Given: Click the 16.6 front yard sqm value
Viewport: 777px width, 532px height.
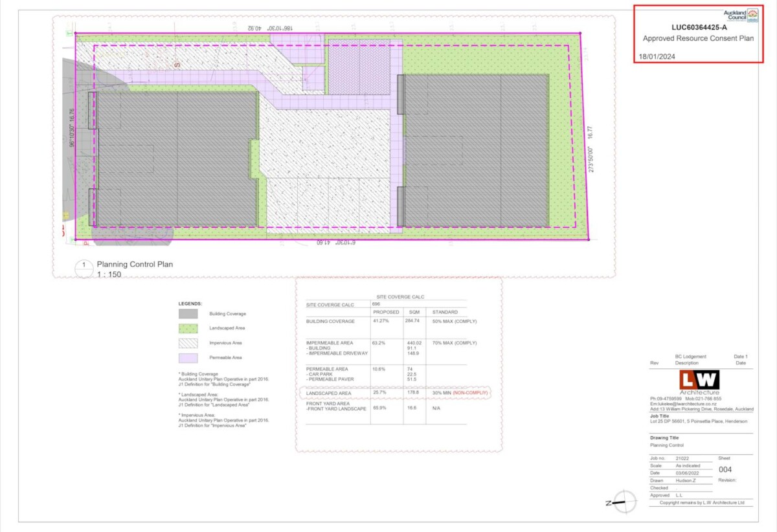Looking at the screenshot, I should (x=411, y=409).
